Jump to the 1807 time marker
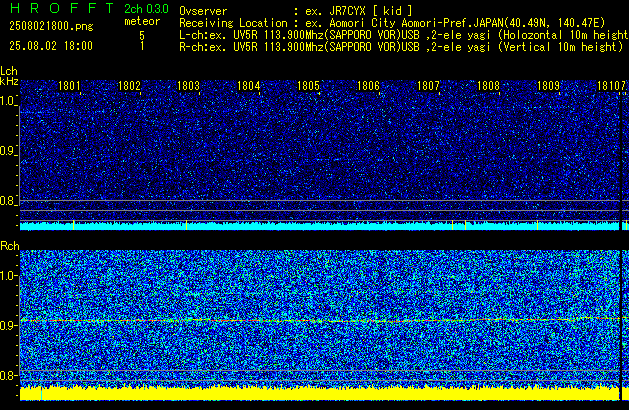This screenshot has height=410, width=629. click(428, 86)
